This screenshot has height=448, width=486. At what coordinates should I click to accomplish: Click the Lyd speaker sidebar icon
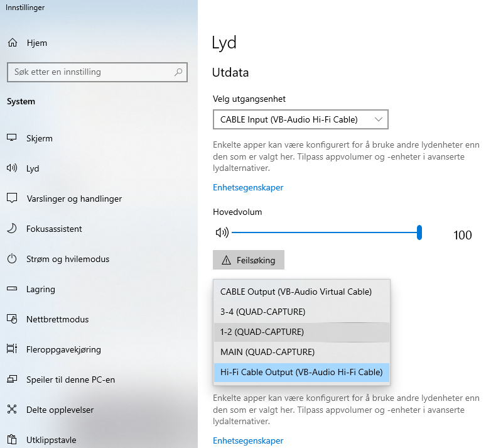12,168
